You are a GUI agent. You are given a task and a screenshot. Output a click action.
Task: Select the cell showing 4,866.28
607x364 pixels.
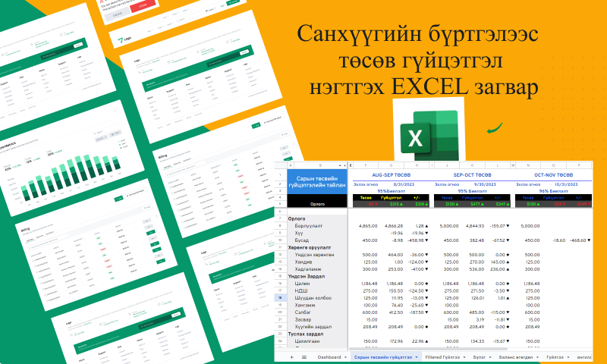click(x=393, y=226)
